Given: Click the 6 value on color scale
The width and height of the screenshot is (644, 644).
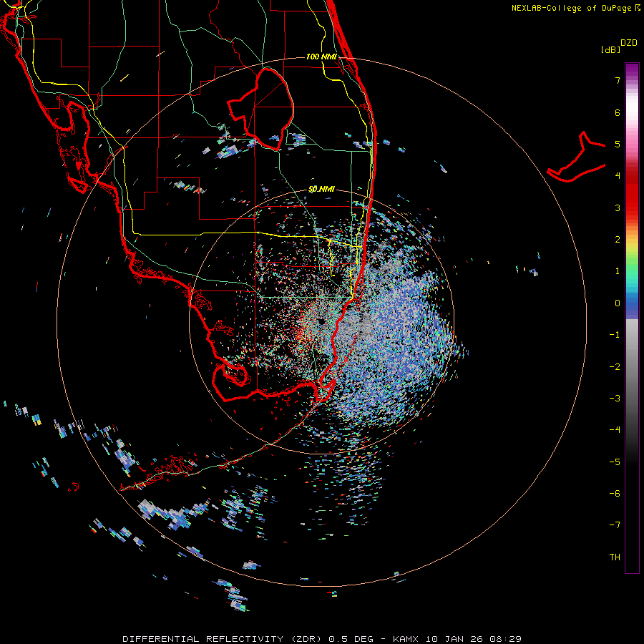Looking at the screenshot, I should tap(618, 112).
